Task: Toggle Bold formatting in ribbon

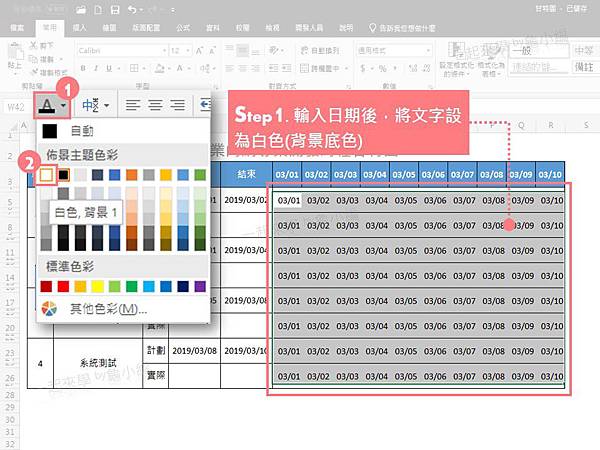Action: tap(83, 68)
